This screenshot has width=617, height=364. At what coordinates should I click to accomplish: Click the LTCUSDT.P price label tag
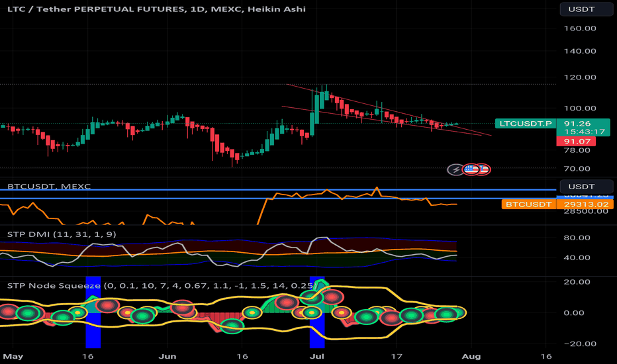[526, 124]
